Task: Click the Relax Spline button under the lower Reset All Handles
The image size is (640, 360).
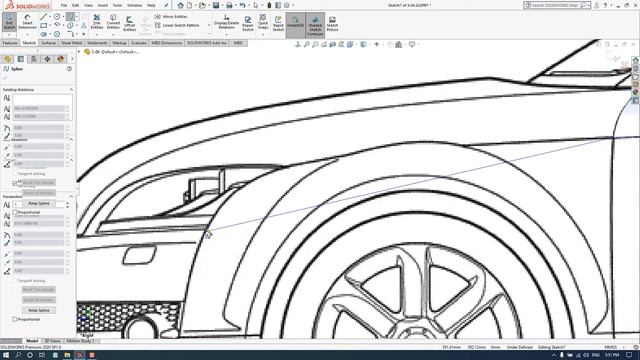Action: [39, 310]
